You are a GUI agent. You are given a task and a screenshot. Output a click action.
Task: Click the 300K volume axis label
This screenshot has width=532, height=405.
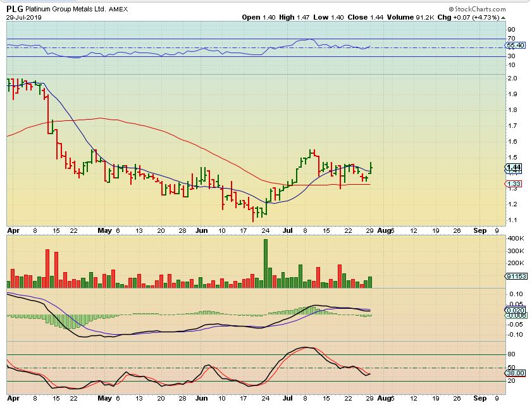click(x=516, y=251)
